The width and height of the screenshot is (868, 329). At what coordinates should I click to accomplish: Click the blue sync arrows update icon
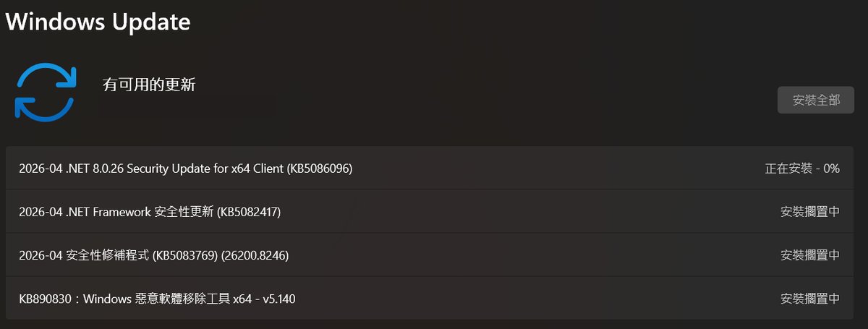tap(45, 92)
